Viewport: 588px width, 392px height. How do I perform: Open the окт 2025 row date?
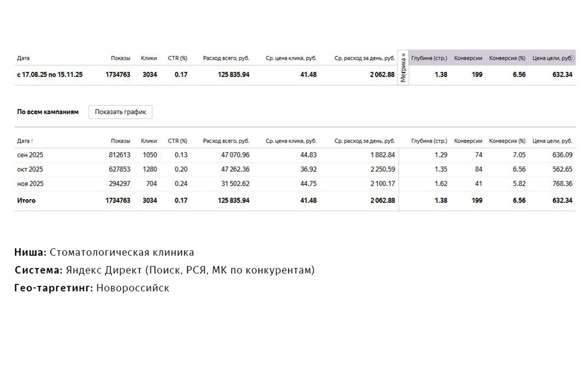click(x=30, y=169)
